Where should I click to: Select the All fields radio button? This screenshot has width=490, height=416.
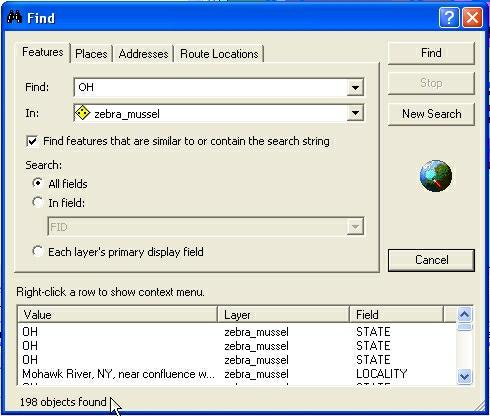pos(38,183)
